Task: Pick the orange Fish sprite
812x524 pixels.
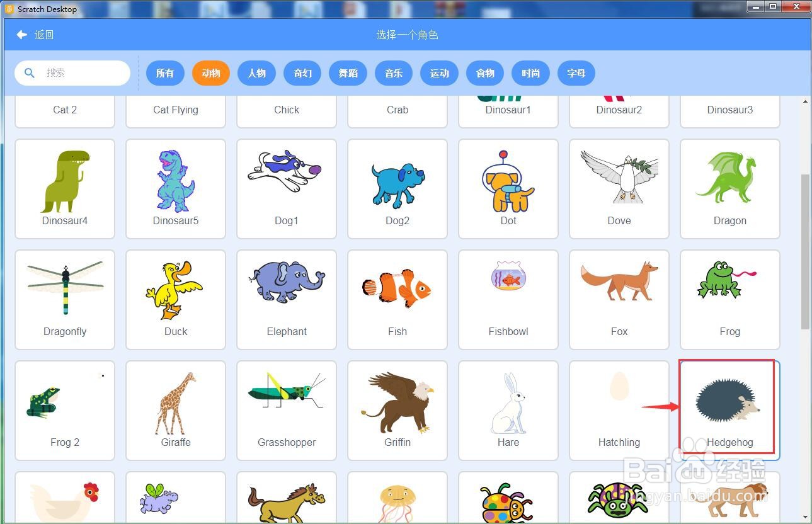Action: 397,300
